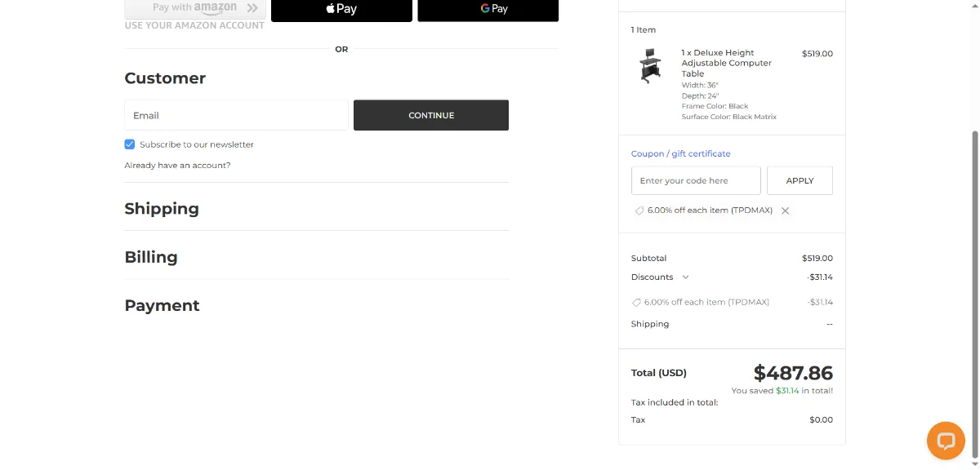Click the tag icon in the discounts breakdown

pyautogui.click(x=636, y=302)
